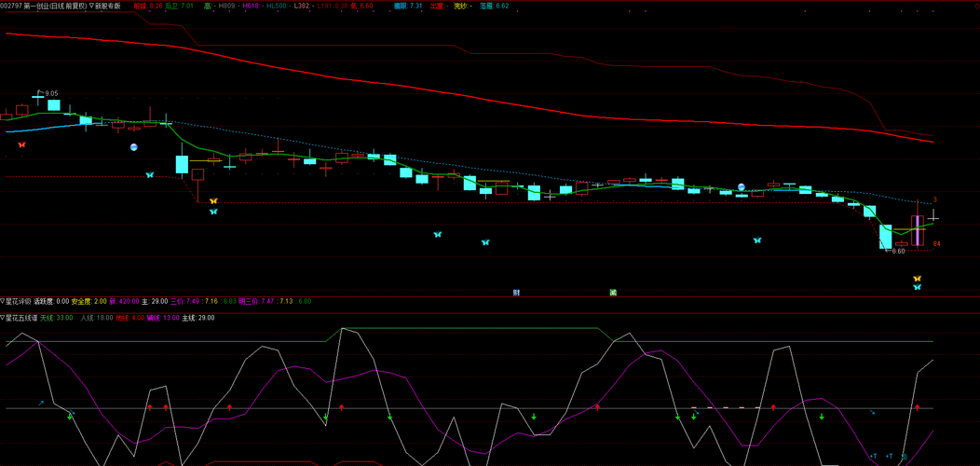Screen dimensions: 980x466
Task: Click the first green down-arrow in 星花五线谱 panel
Action: coord(69,416)
